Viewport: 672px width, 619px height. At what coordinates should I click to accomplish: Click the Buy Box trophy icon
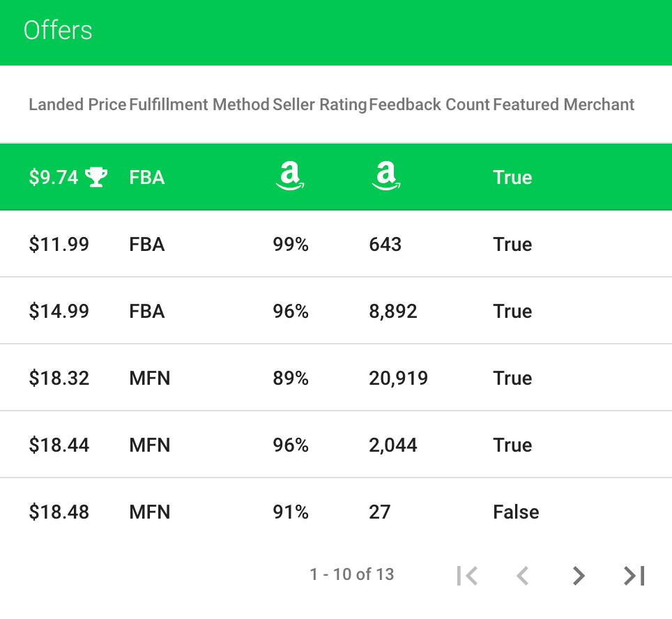(x=96, y=177)
